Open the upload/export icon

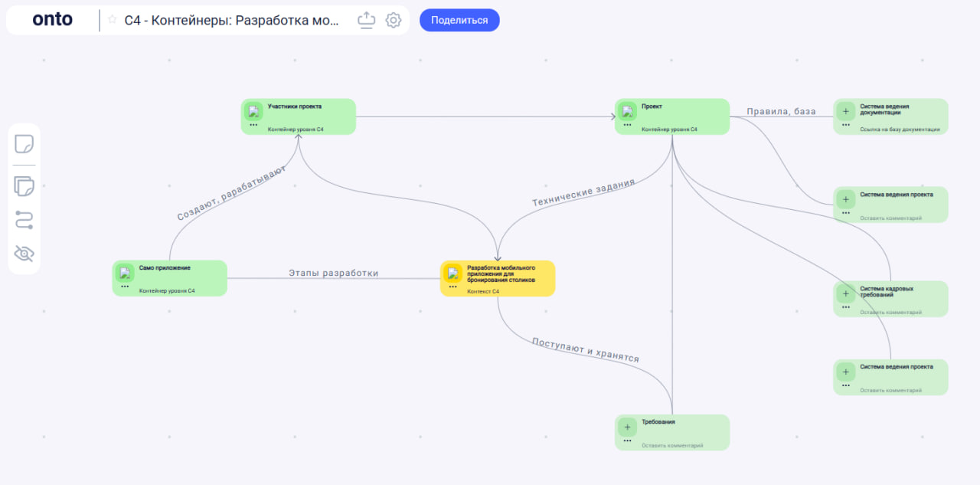pos(367,20)
